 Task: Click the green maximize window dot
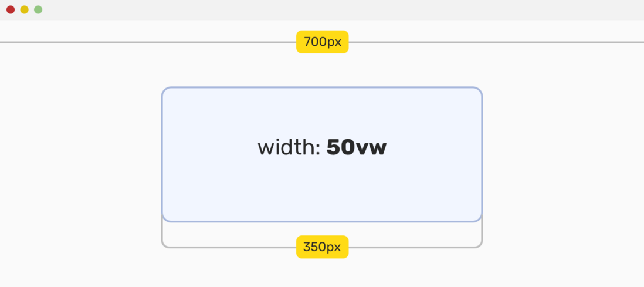(38, 9)
